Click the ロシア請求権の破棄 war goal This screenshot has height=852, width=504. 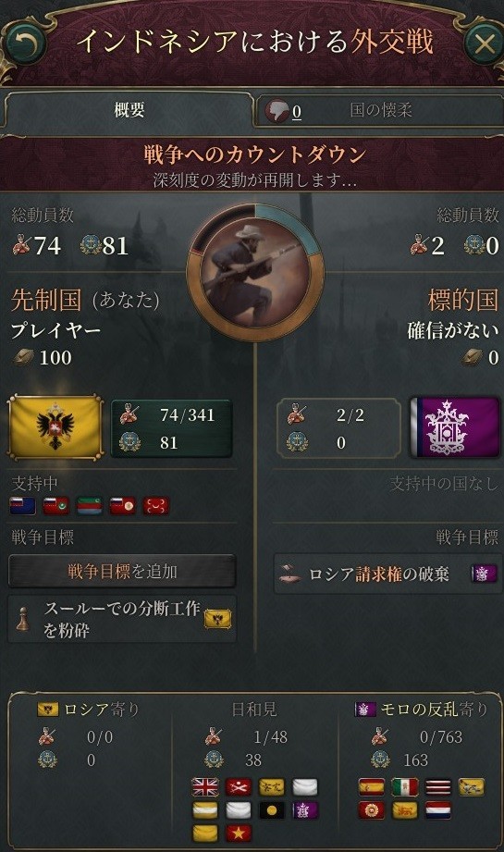pyautogui.click(x=387, y=574)
